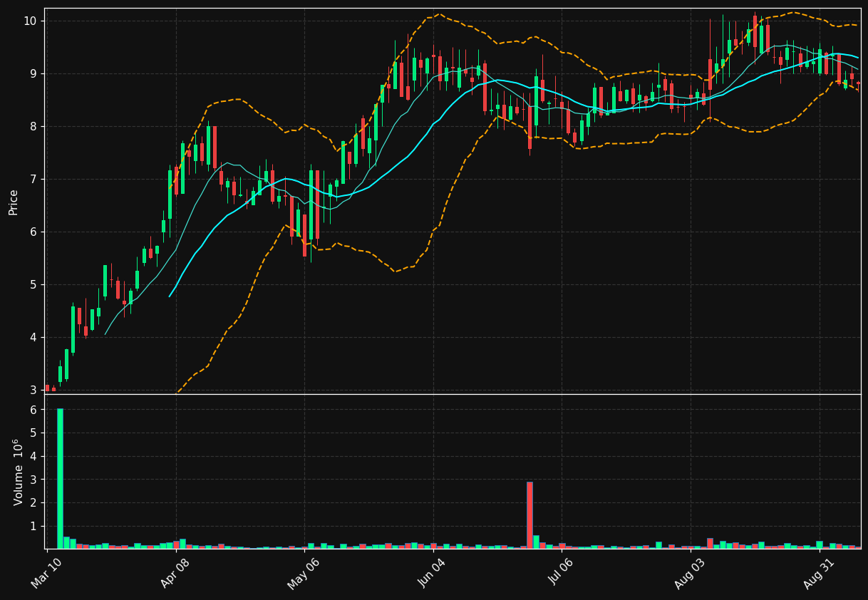Click the Mar 10 date label
Screen dimensions: 868x600
pyautogui.click(x=46, y=573)
